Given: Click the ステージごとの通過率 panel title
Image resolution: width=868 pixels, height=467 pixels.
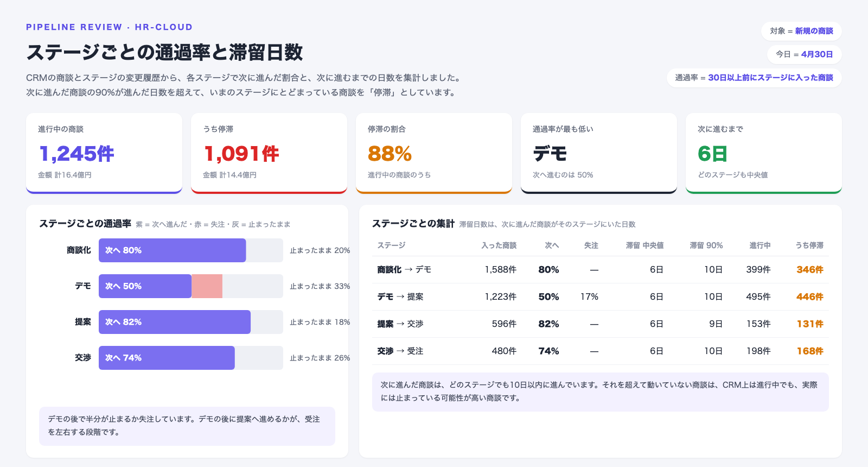Looking at the screenshot, I should tap(85, 224).
